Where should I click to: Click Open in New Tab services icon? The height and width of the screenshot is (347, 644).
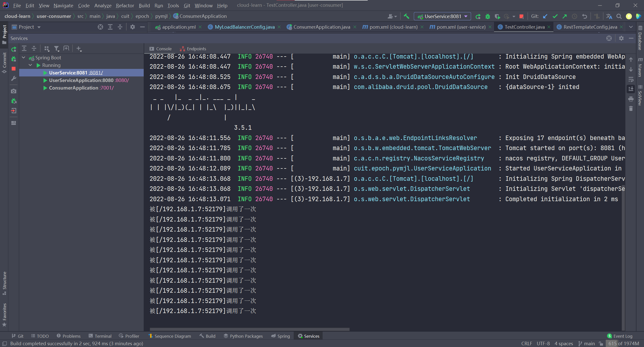tap(66, 49)
